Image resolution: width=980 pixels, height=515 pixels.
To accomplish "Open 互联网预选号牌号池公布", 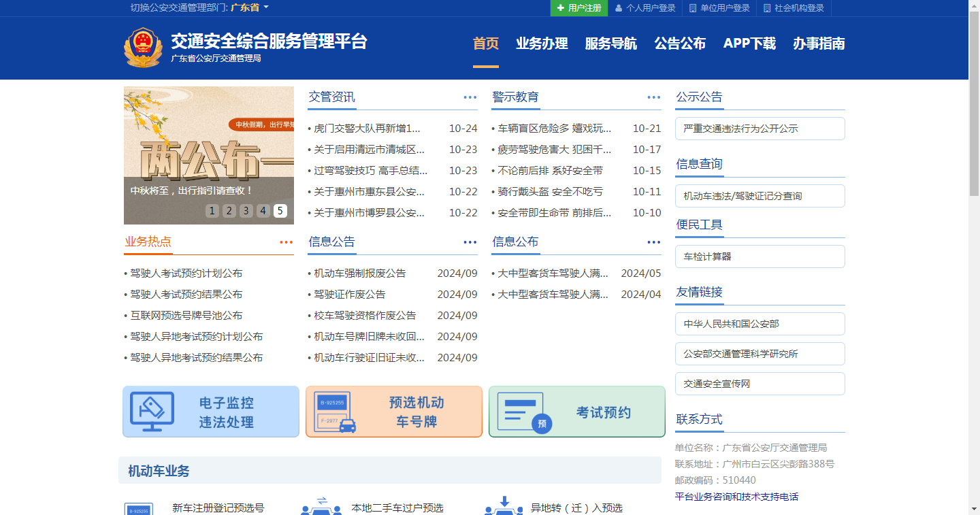I will pos(186,316).
